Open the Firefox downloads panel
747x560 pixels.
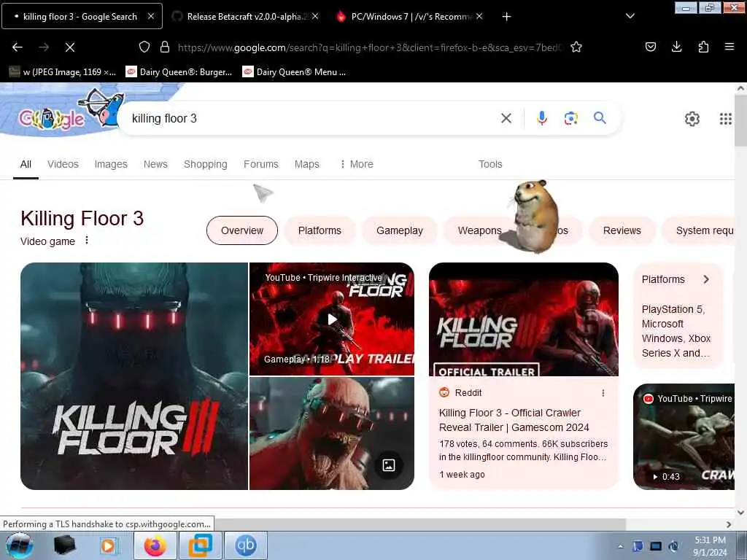[676, 47]
